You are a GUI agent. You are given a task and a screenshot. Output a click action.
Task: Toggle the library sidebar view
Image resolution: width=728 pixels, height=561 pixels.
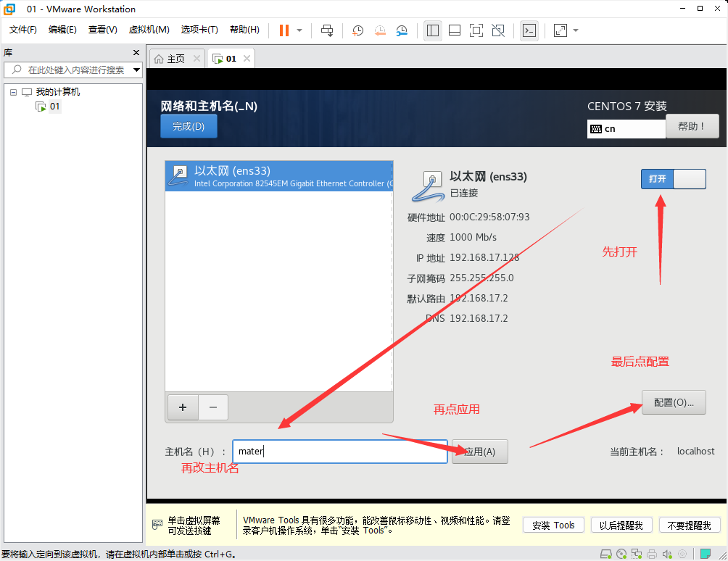click(433, 30)
